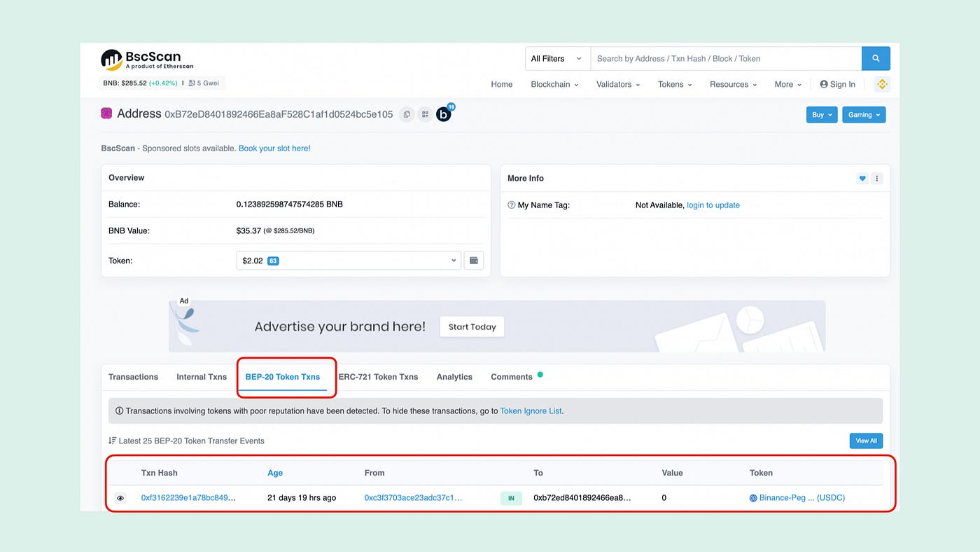Expand the Tokens menu
The width and height of the screenshot is (980, 552).
coord(675,84)
